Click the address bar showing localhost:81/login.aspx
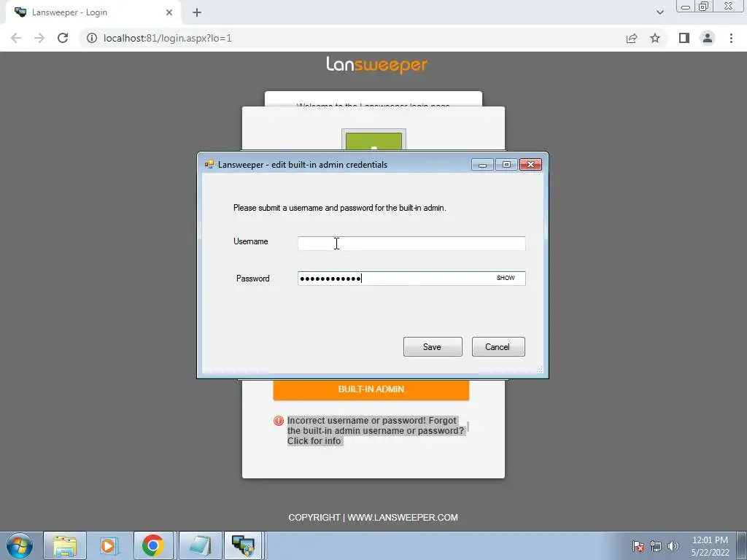This screenshot has height=560, width=747. pyautogui.click(x=168, y=38)
